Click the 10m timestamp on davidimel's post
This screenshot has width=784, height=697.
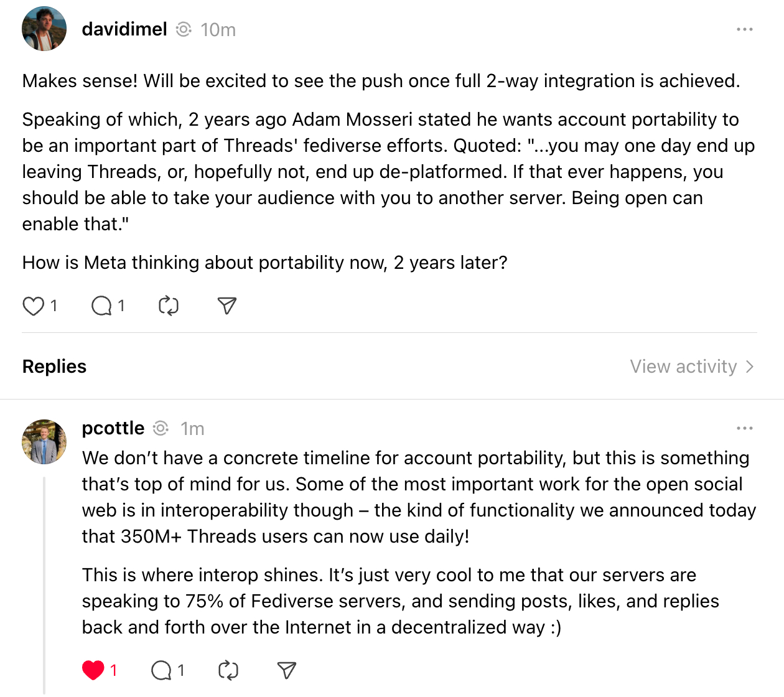pos(218,30)
